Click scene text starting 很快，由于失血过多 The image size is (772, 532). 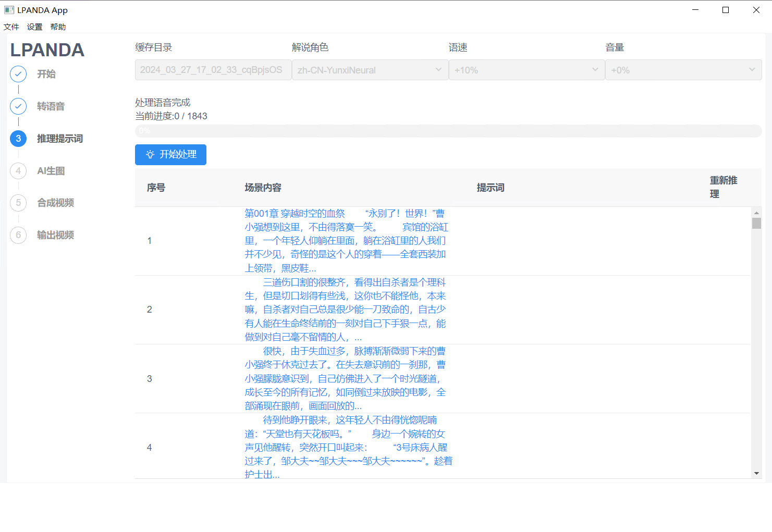[x=346, y=379]
